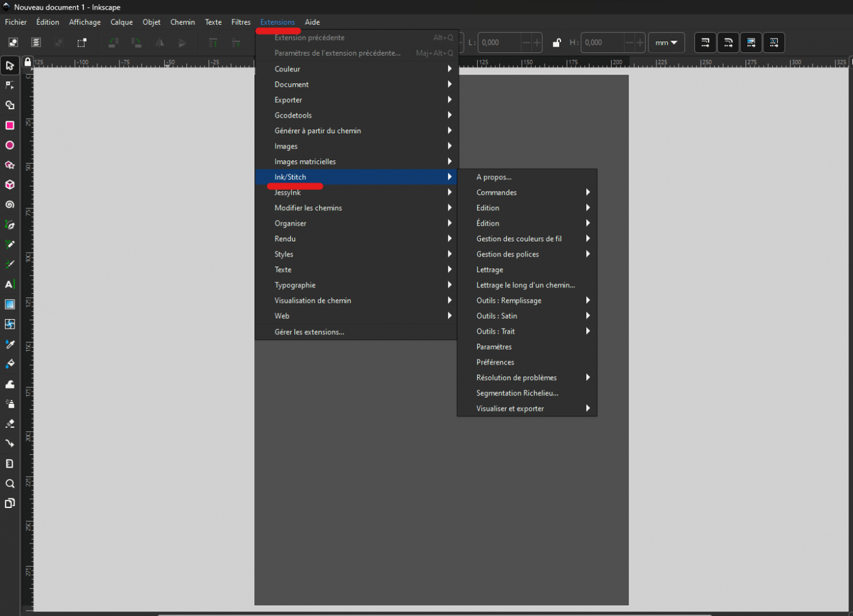
Task: Open Gérer les extensions...
Action: (308, 332)
